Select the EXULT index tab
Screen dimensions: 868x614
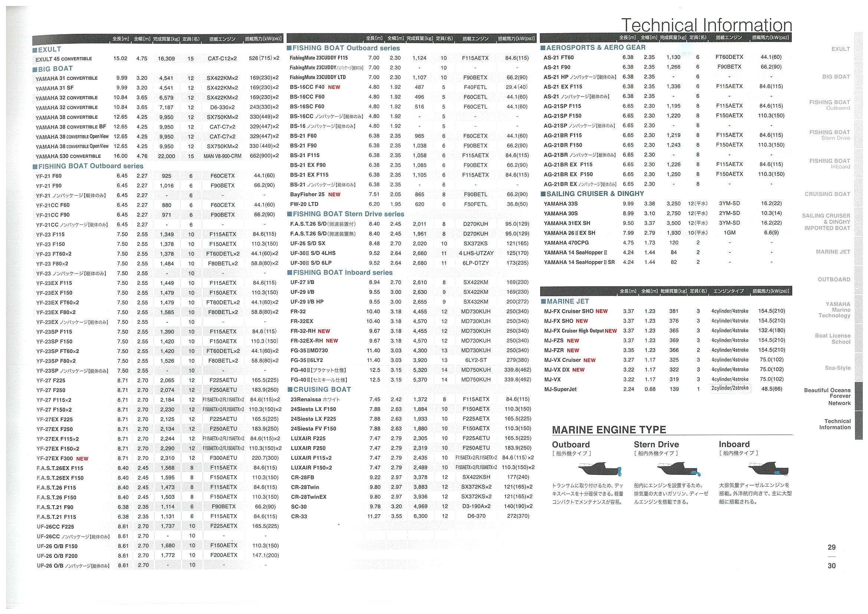(x=841, y=49)
